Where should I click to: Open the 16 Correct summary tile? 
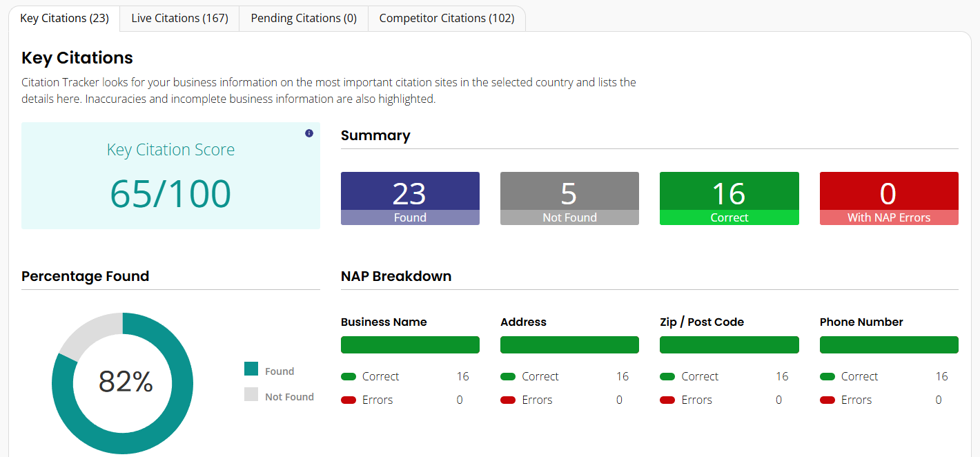tap(729, 198)
